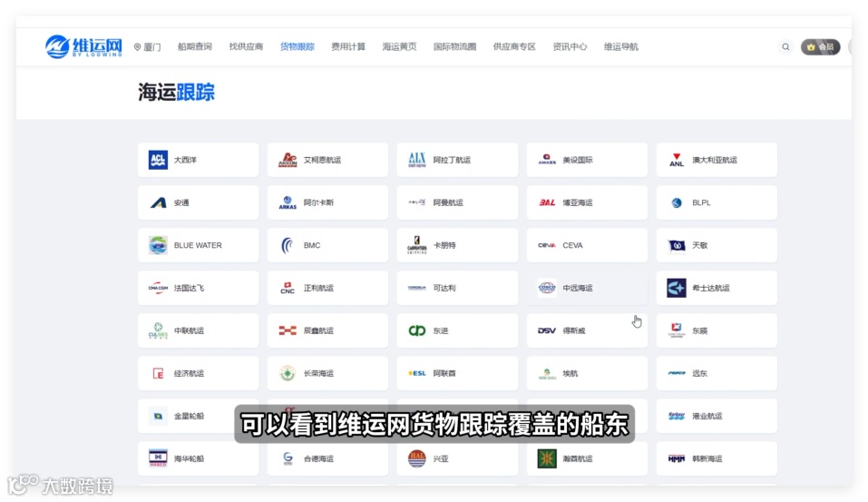868x502 pixels.
Task: Select the 天敬 flag logo
Action: pos(677,245)
